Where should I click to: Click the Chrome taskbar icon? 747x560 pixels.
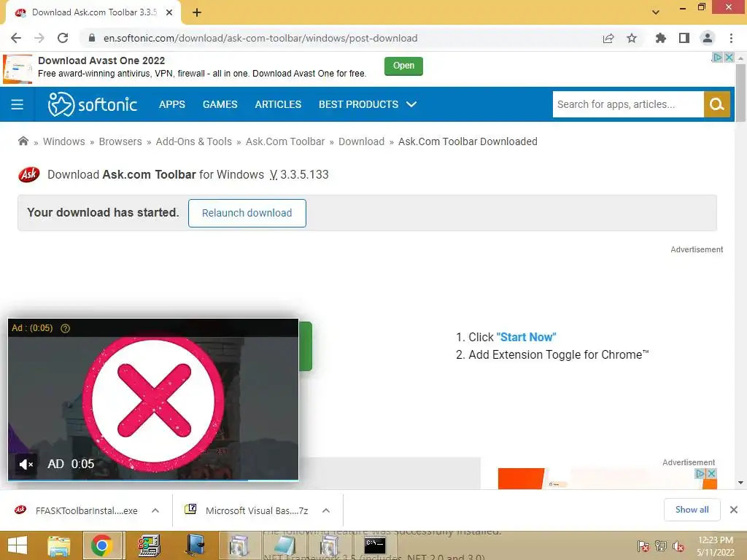point(101,545)
